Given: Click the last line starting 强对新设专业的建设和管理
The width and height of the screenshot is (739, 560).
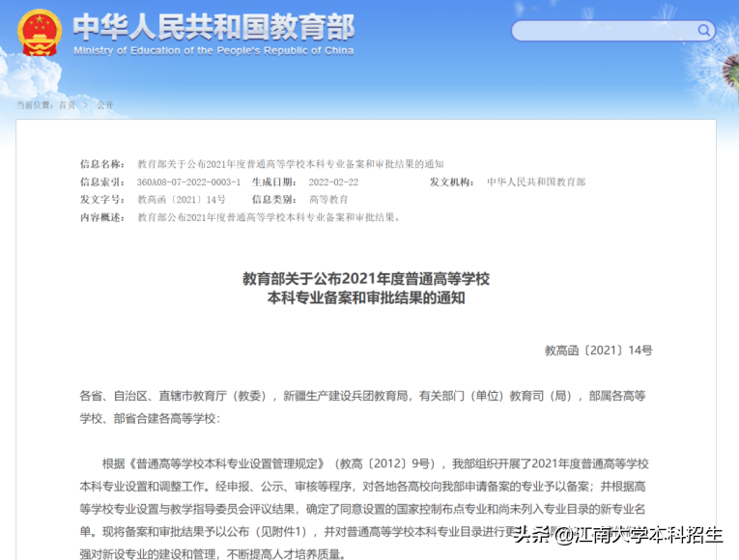Looking at the screenshot, I should pyautogui.click(x=213, y=554).
